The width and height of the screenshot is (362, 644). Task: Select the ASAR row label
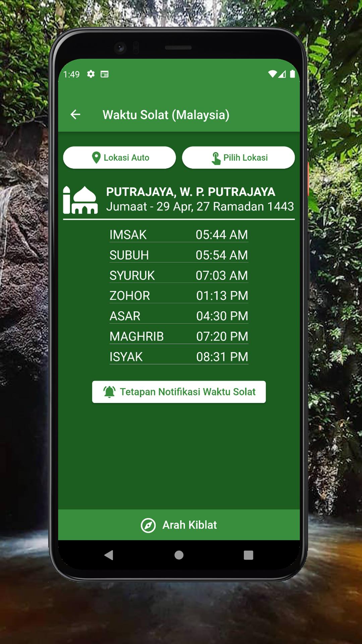point(125,316)
